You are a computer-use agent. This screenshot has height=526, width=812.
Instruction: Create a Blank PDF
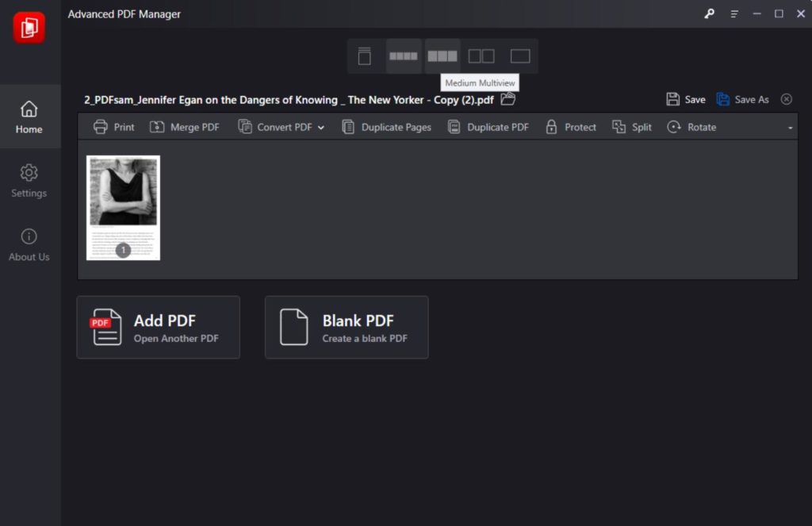pos(347,328)
